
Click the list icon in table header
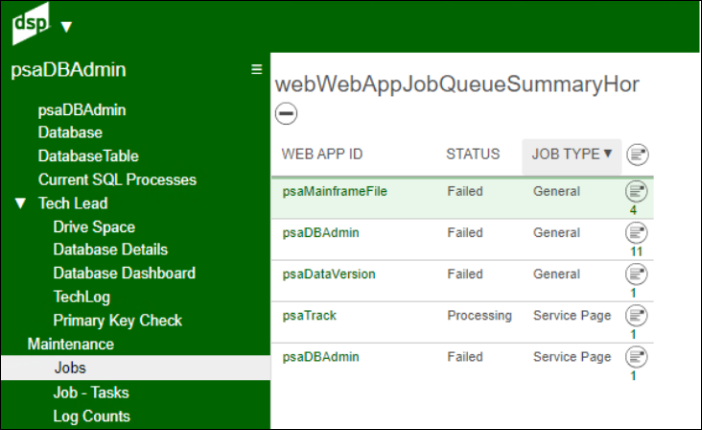tap(638, 155)
